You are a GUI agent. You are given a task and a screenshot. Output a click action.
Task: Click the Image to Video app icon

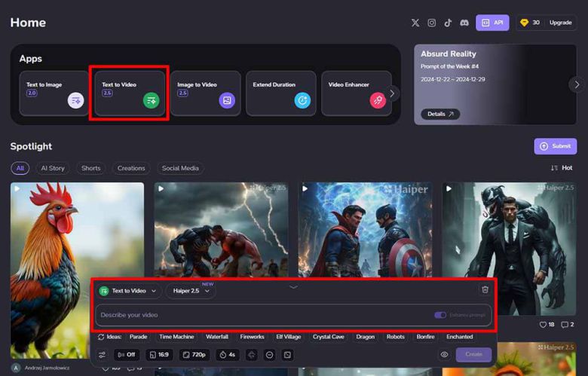pos(227,100)
